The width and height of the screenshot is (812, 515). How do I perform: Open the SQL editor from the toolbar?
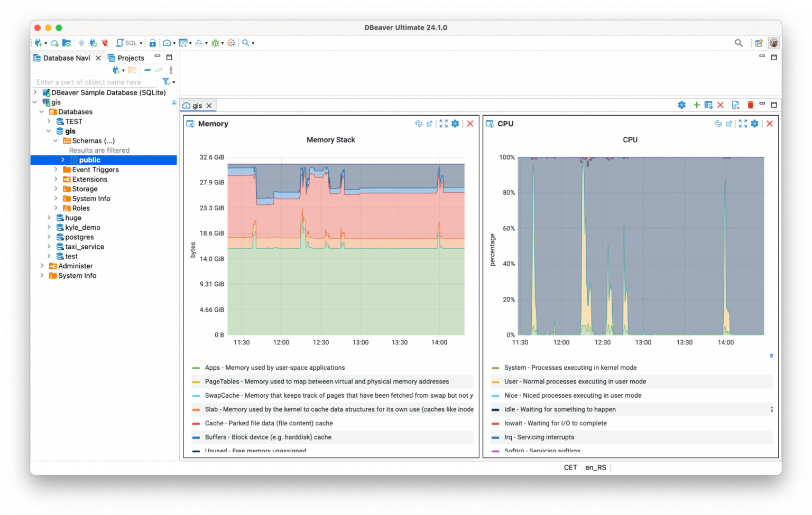point(127,43)
